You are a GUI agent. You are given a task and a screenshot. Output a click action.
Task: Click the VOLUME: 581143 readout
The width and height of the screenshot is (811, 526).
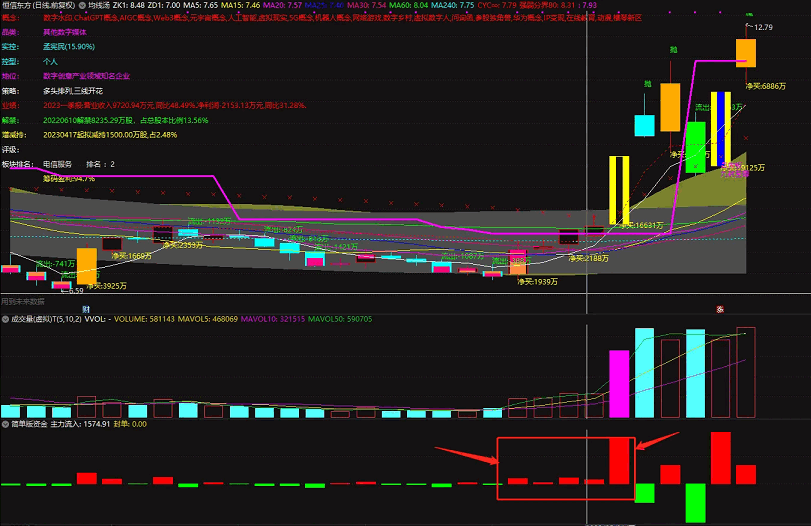(x=144, y=319)
